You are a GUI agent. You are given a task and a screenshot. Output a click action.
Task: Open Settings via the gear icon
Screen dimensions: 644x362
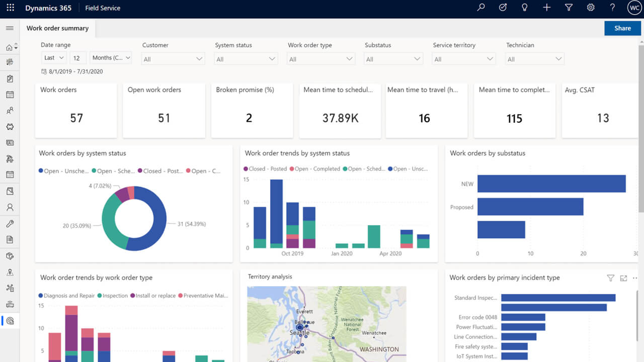pyautogui.click(x=590, y=8)
